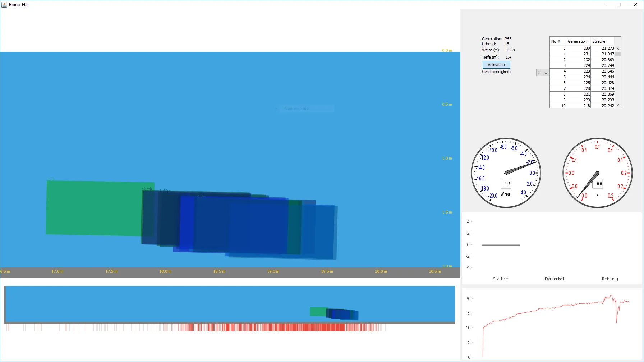The image size is (644, 362).
Task: Click the v gauge readout showing 0.0
Action: point(598,184)
